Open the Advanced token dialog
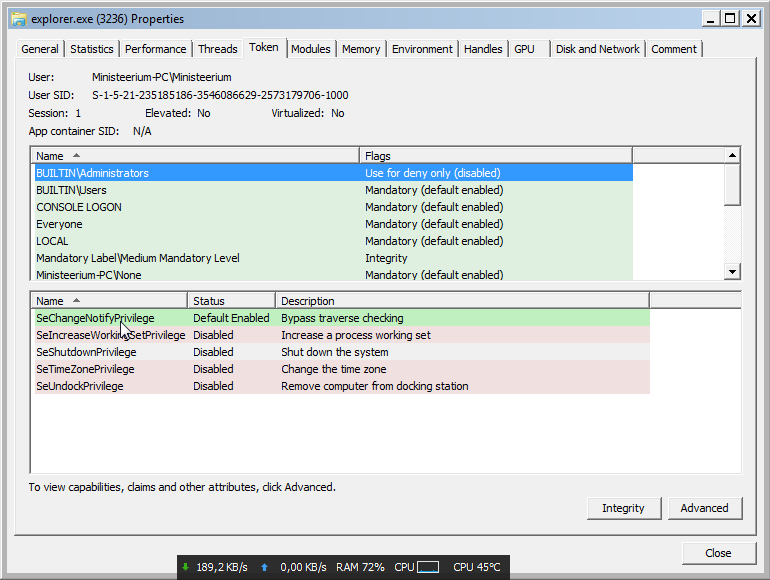The width and height of the screenshot is (770, 580). coord(704,508)
